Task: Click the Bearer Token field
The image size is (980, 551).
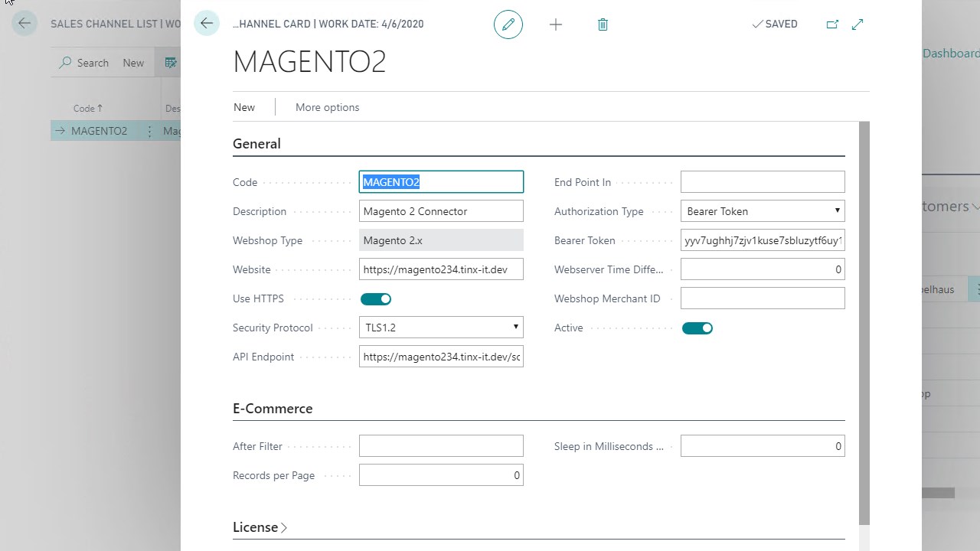Action: coord(763,240)
